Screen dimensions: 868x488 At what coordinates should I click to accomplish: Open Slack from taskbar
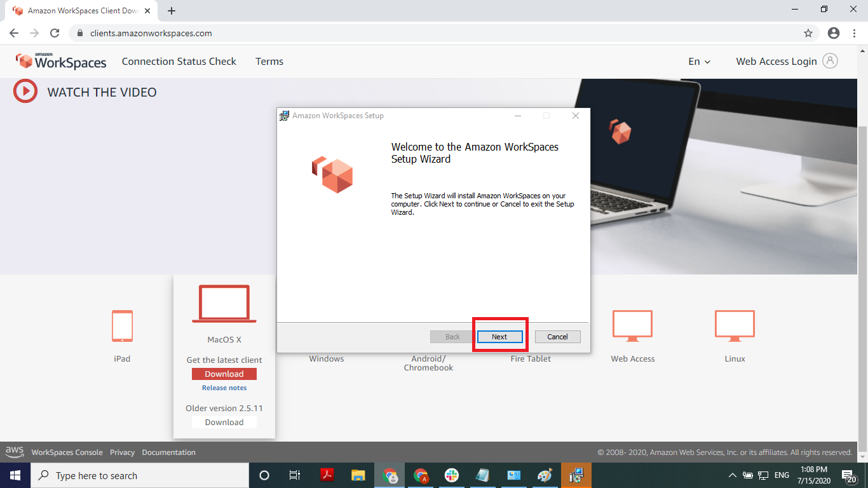click(x=452, y=475)
